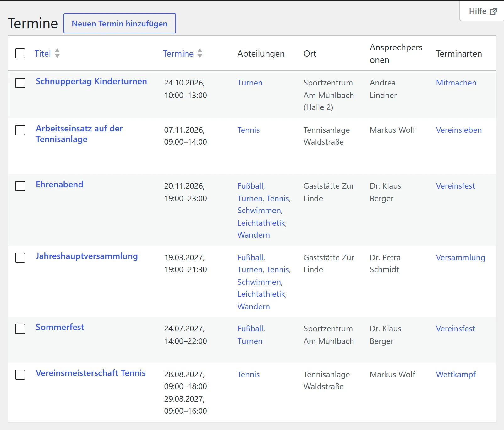
Task: Open the Hilfe tab
Action: coord(482,11)
